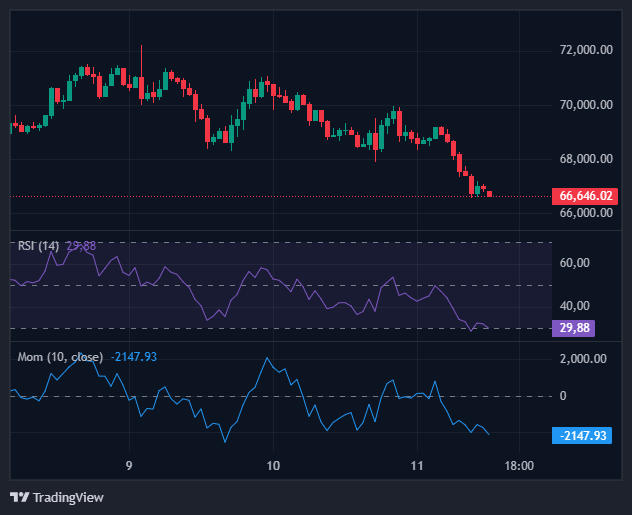Open the TradingView text link
Viewport: 632px width, 515px height.
pyautogui.click(x=68, y=497)
